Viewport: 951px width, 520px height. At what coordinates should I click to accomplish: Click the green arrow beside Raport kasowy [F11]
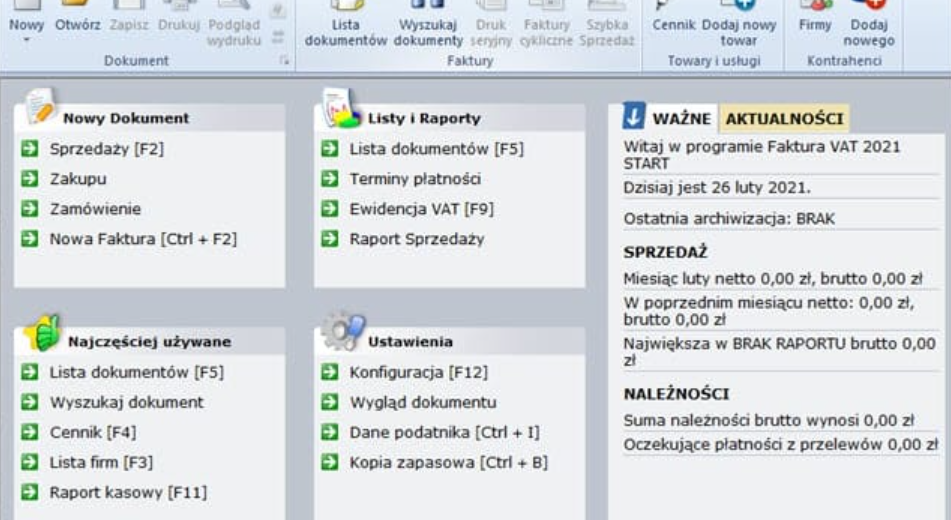[x=30, y=491]
